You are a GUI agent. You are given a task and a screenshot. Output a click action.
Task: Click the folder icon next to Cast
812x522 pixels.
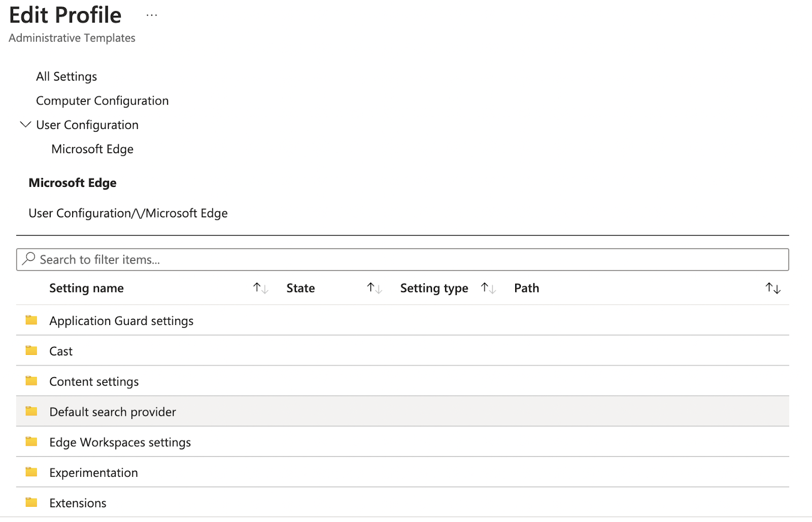tap(31, 350)
